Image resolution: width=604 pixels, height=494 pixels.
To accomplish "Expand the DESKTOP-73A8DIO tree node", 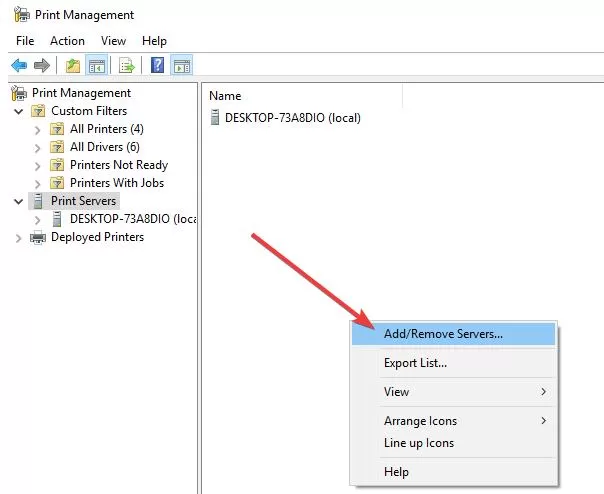I will click(37, 220).
